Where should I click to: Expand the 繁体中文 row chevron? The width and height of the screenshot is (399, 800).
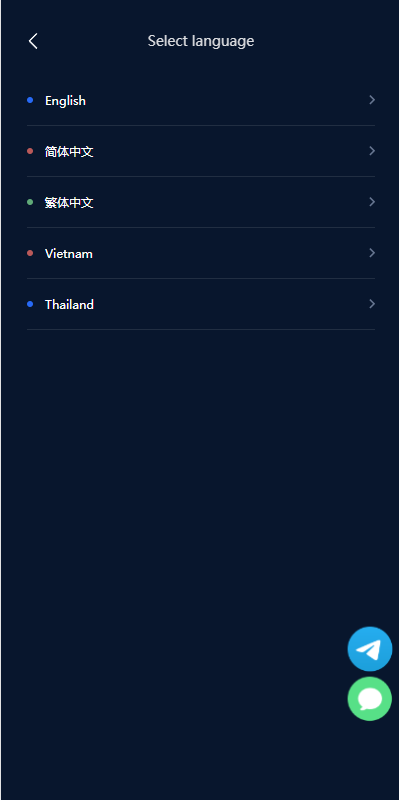[x=372, y=202]
